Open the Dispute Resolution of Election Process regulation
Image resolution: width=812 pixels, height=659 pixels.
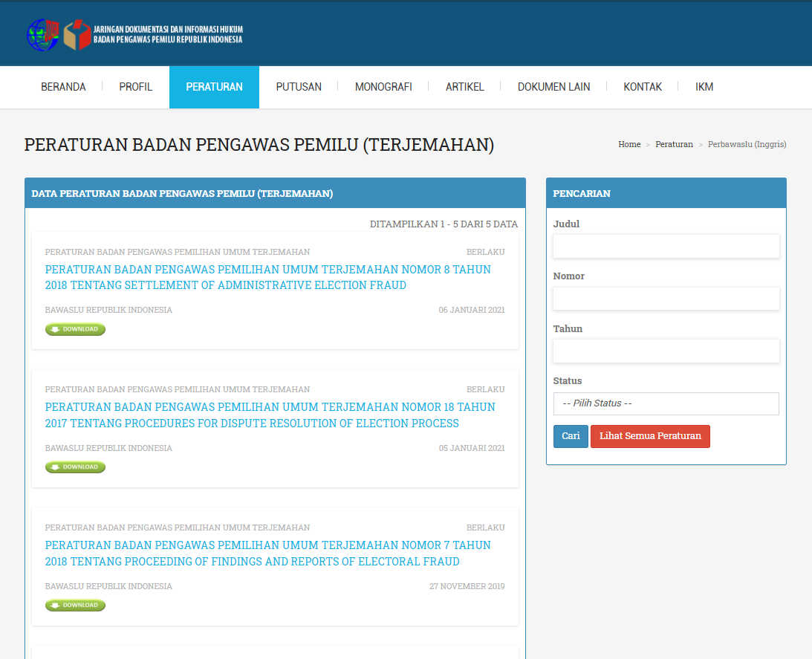coord(270,415)
